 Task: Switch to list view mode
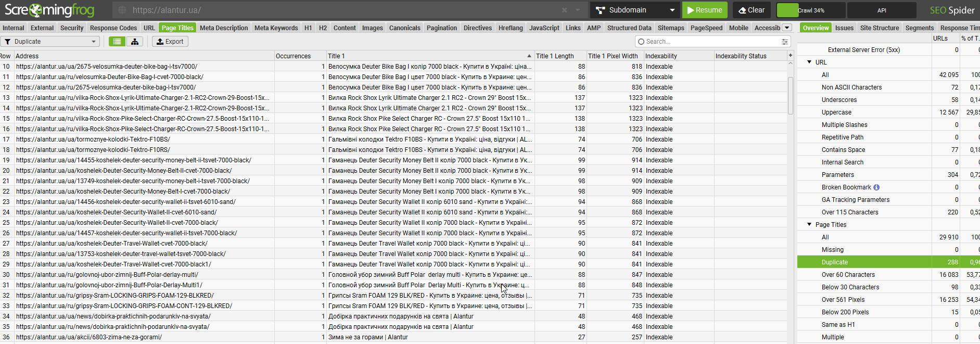pyautogui.click(x=117, y=42)
